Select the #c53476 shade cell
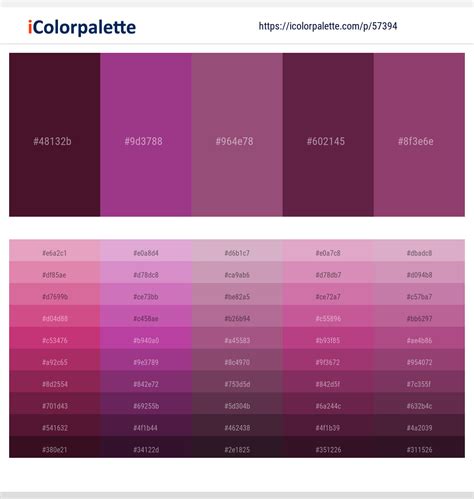 [x=55, y=338]
